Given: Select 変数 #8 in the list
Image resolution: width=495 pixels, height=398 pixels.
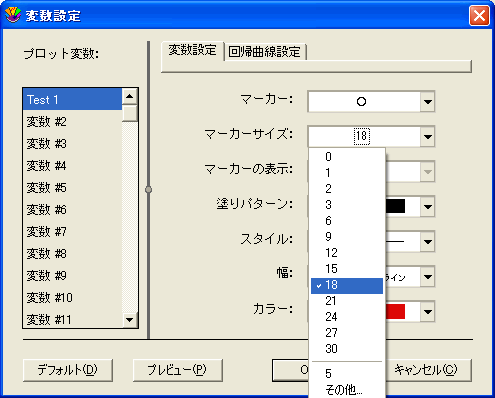Looking at the screenshot, I should pos(72,254).
